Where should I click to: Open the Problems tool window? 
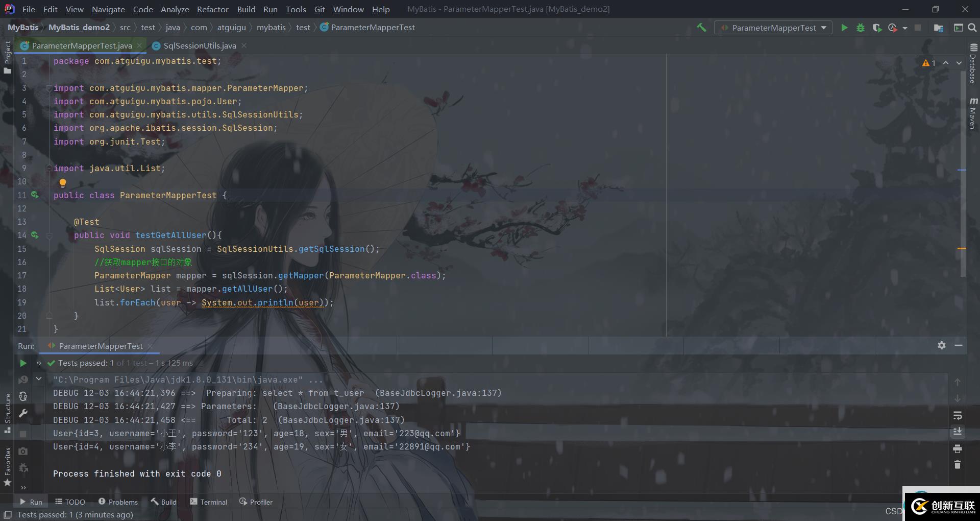pos(118,502)
